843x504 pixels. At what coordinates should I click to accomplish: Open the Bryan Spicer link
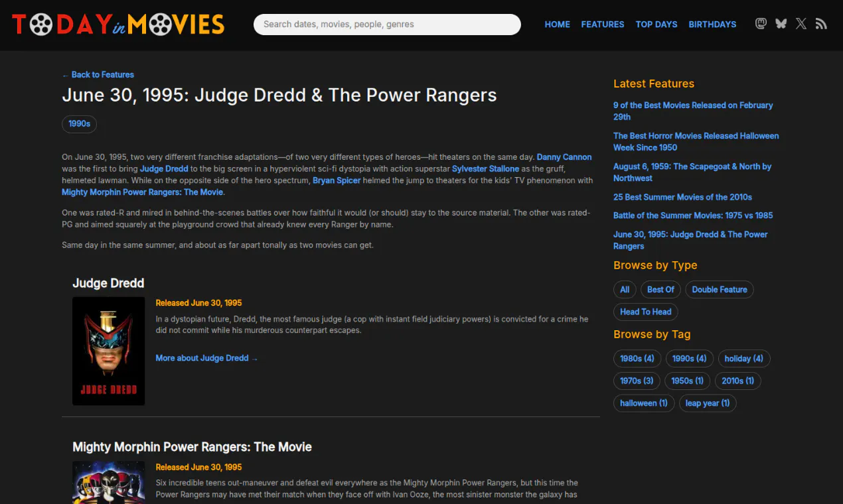click(337, 180)
